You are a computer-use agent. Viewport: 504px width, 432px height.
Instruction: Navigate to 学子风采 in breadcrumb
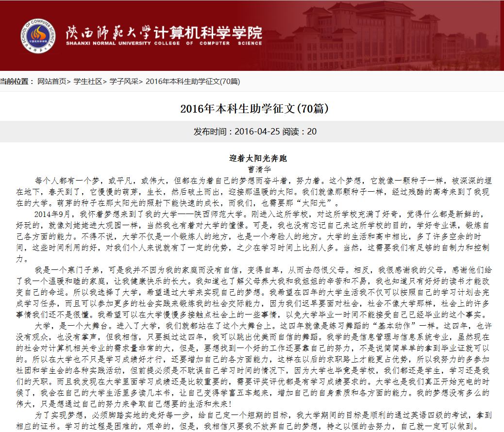[x=124, y=82]
